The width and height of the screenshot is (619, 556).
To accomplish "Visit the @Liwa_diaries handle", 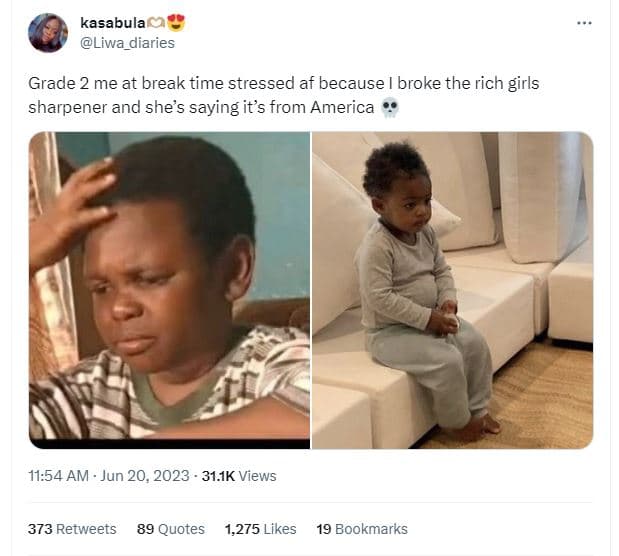I will [127, 42].
